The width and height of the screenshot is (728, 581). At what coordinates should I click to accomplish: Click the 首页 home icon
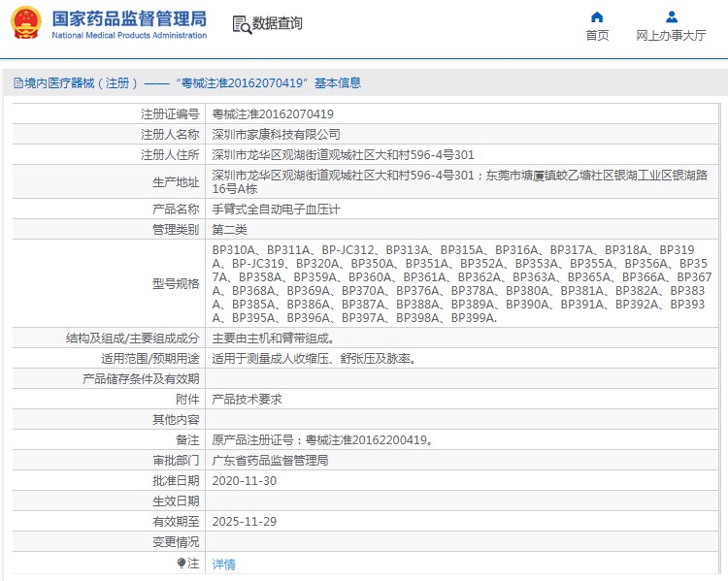pos(597,17)
